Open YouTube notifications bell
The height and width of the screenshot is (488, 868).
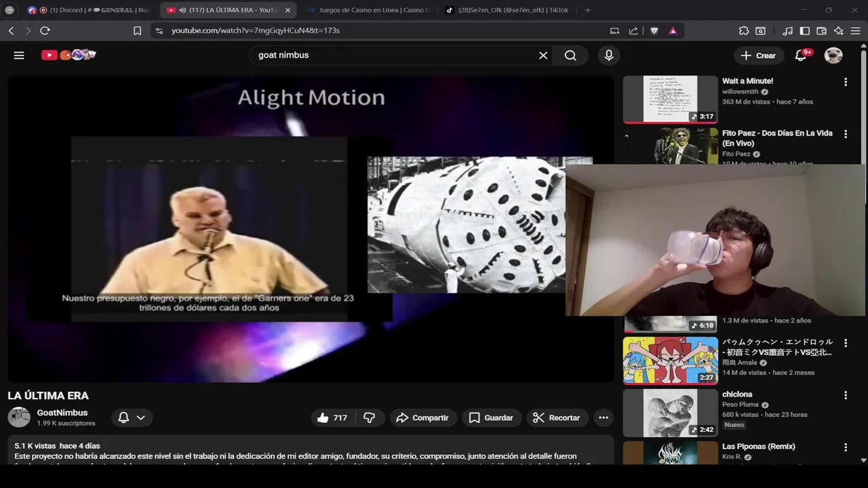click(x=801, y=56)
